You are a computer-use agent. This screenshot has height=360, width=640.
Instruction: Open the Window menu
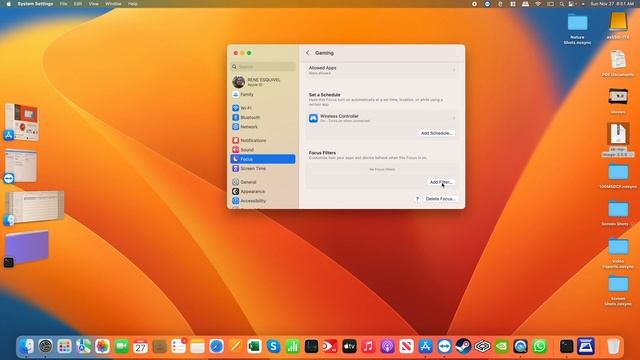pyautogui.click(x=113, y=4)
